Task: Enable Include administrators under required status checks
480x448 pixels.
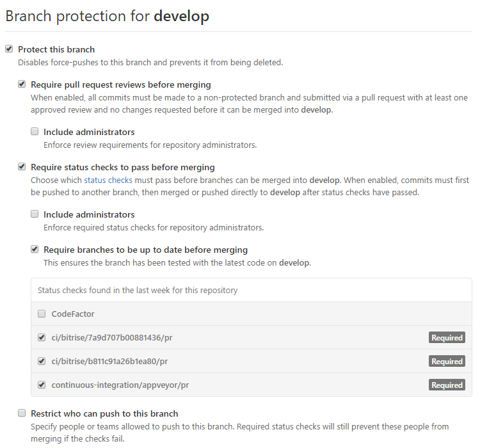Action: coord(35,214)
